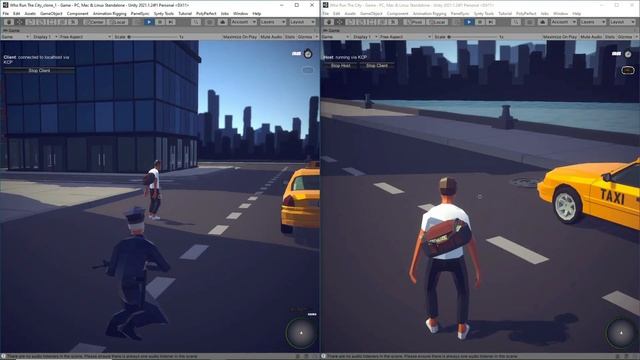Image resolution: width=640 pixels, height=360 pixels.
Task: Open Gizmos dropdown in left window
Action: 307,37
